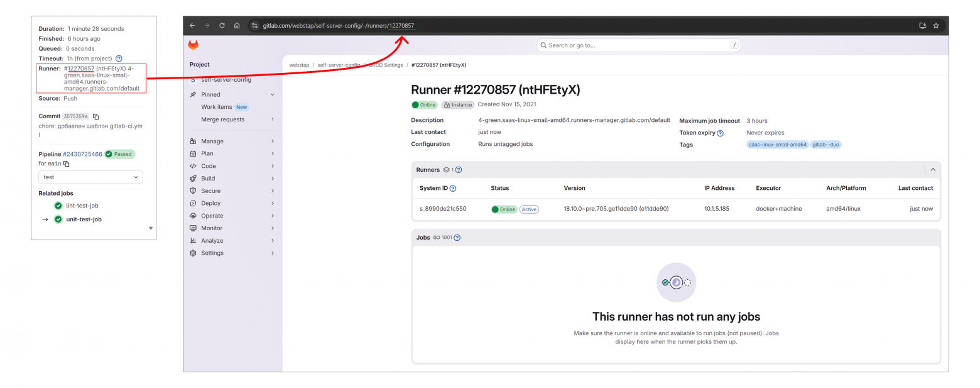
Task: Expand the Build menu chevron
Action: (x=273, y=179)
